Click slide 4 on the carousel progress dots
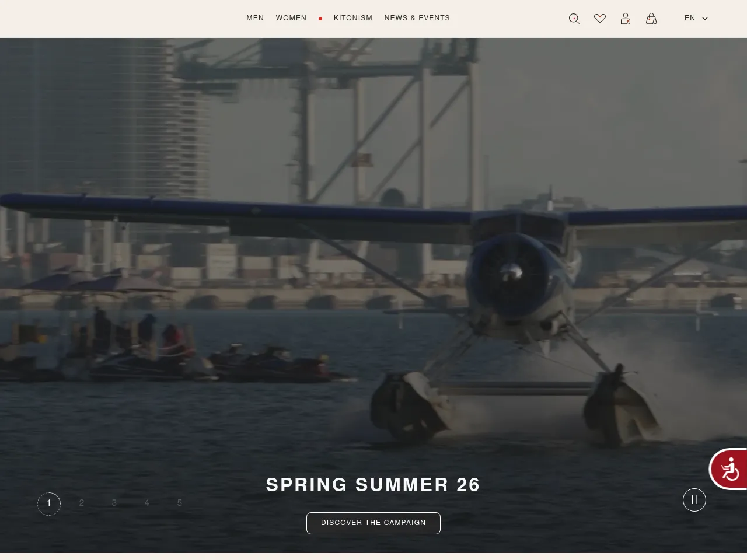This screenshot has height=560, width=747. click(x=147, y=503)
